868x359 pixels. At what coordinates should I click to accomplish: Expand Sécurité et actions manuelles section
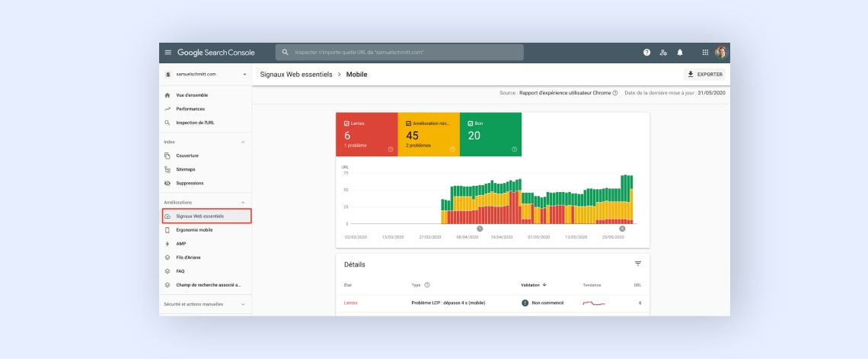pos(242,304)
